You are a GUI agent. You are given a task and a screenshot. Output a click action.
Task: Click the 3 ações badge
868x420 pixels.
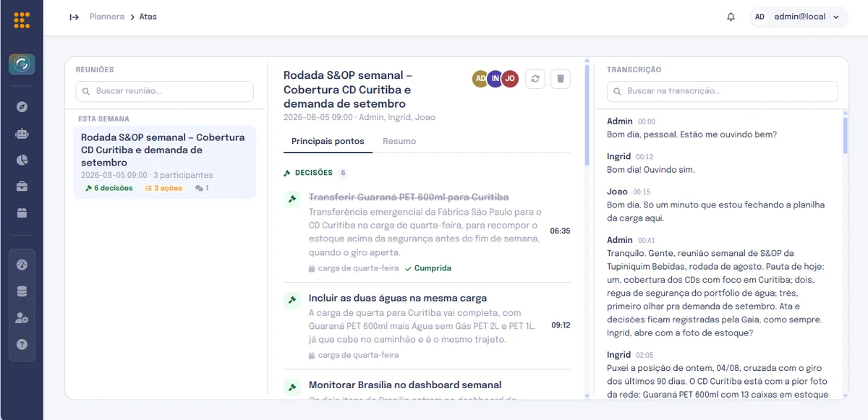pos(163,188)
